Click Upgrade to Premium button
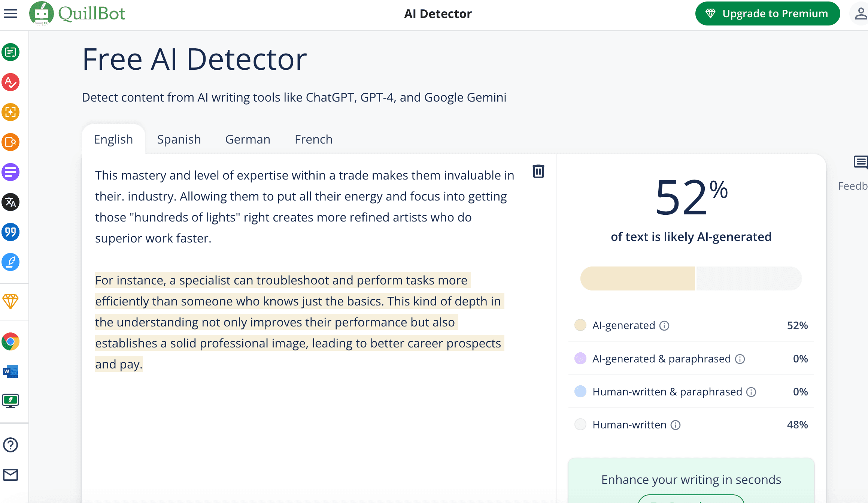 tap(767, 14)
